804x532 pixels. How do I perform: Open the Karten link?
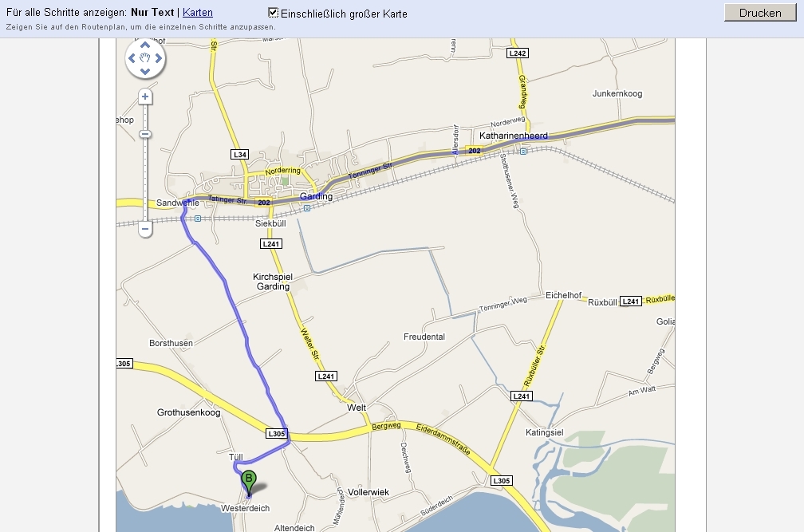tap(198, 13)
